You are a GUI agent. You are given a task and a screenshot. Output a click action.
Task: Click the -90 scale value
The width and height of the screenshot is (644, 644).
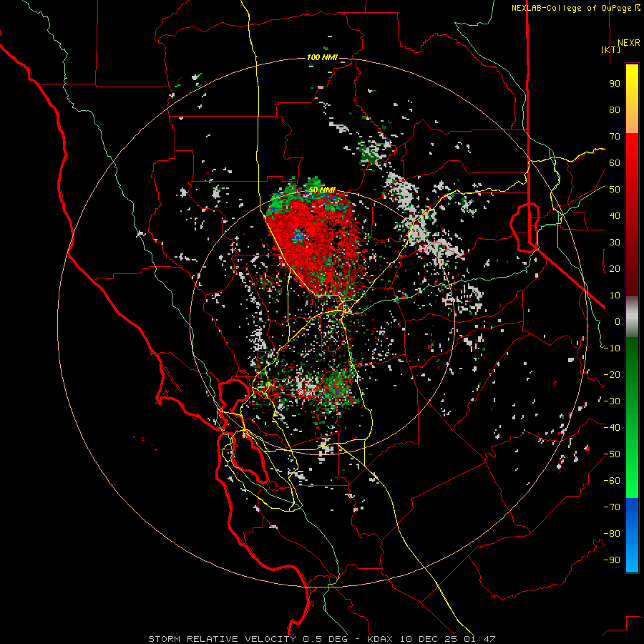pos(612,560)
